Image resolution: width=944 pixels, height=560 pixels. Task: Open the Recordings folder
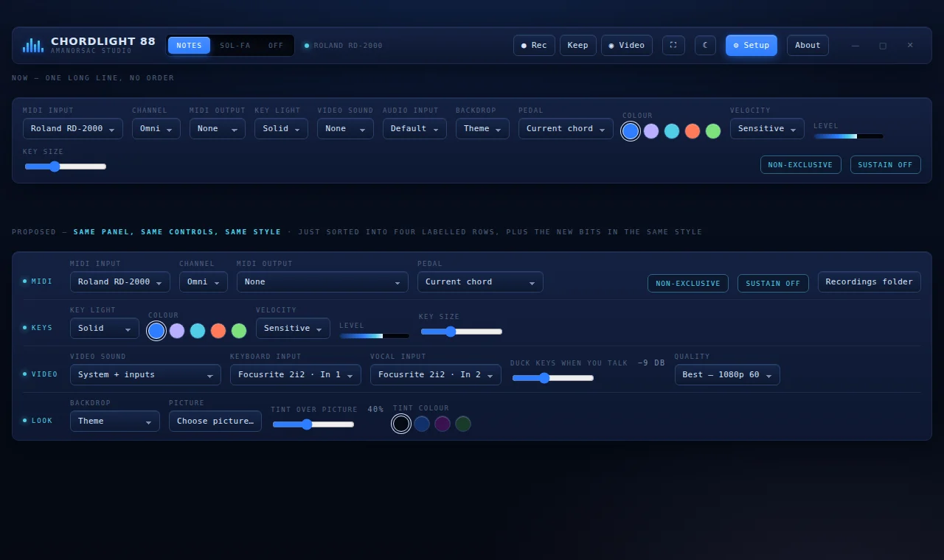(x=870, y=282)
